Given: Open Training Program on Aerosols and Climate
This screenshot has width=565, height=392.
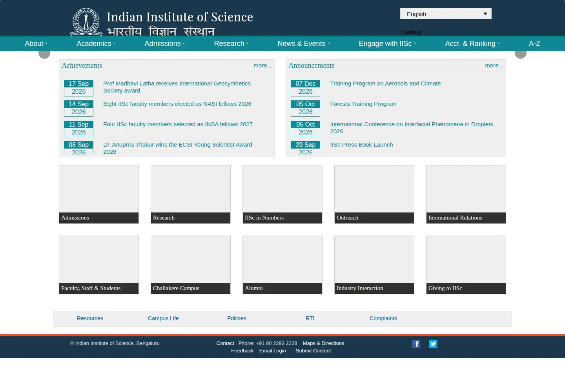Looking at the screenshot, I should 385,83.
